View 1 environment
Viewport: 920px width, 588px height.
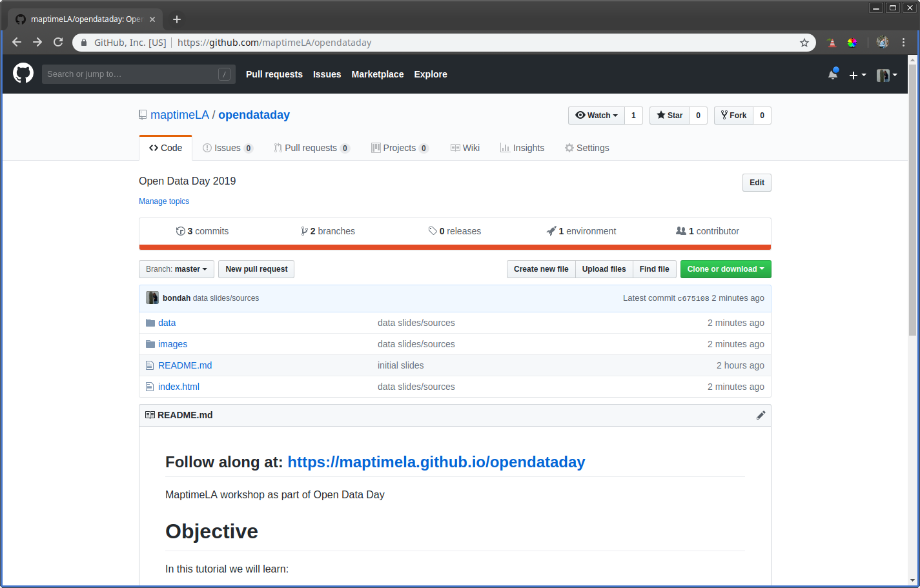(x=581, y=231)
